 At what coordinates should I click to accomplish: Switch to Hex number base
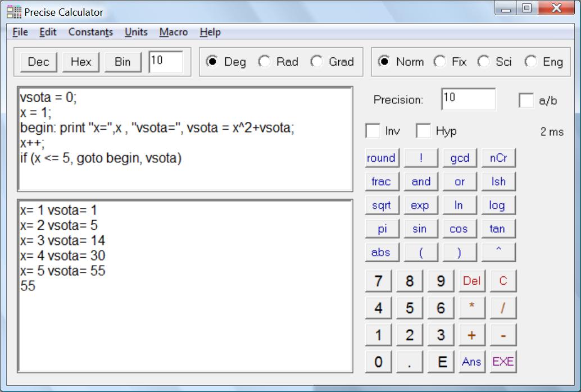point(81,62)
